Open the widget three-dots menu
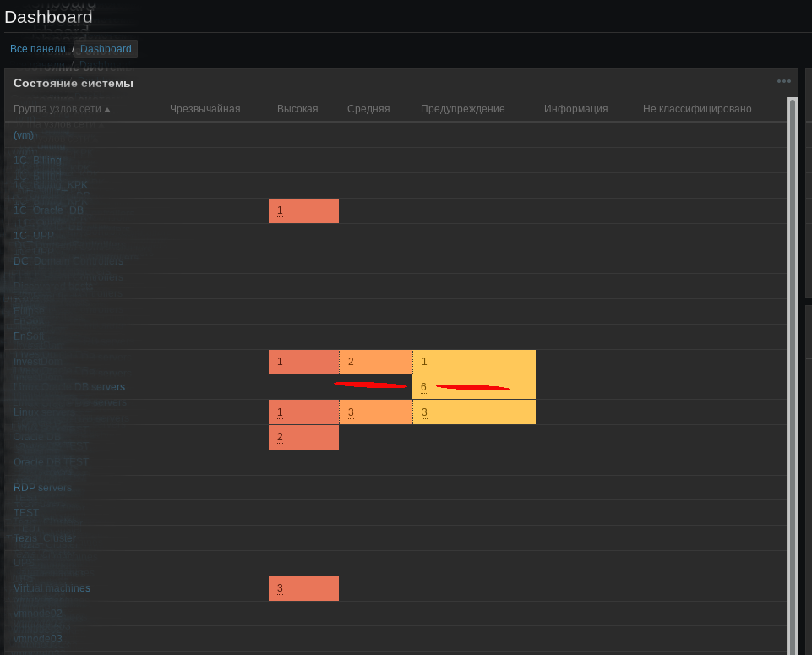Screen dimensions: 812x655 tap(783, 81)
